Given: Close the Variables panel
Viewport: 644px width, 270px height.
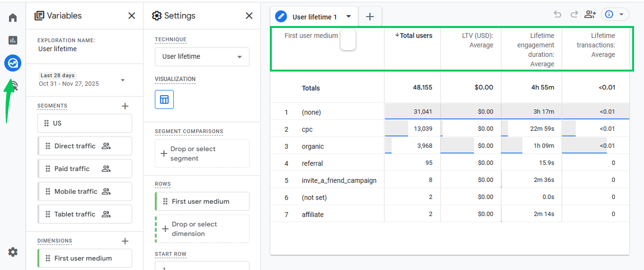Looking at the screenshot, I should point(132,16).
